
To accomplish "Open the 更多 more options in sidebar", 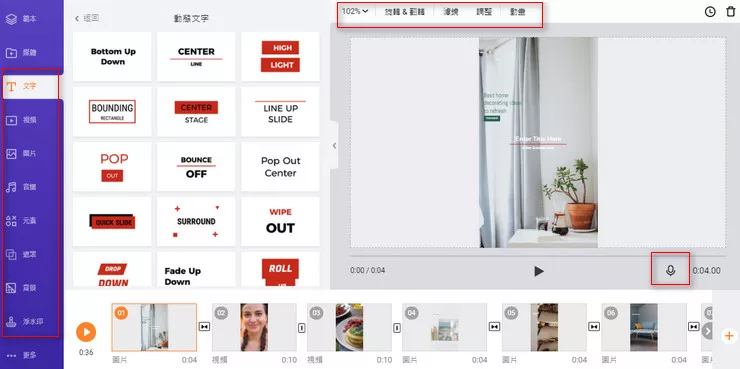I will pos(21,355).
